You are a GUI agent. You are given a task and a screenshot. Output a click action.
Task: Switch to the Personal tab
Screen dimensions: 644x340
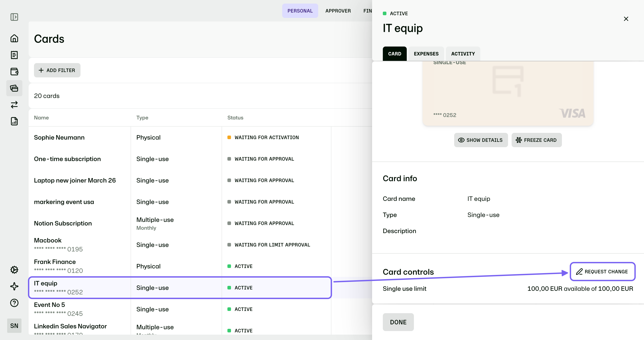click(300, 11)
